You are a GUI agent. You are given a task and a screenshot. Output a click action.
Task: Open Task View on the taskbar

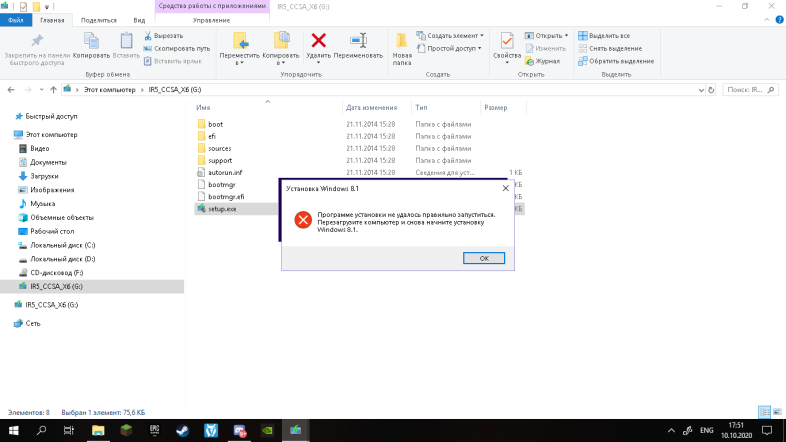tap(69, 430)
